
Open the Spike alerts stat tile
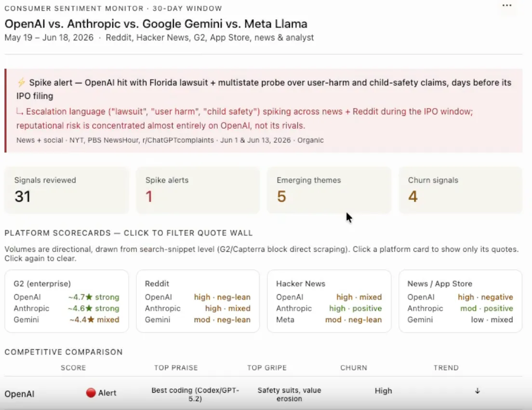198,190
